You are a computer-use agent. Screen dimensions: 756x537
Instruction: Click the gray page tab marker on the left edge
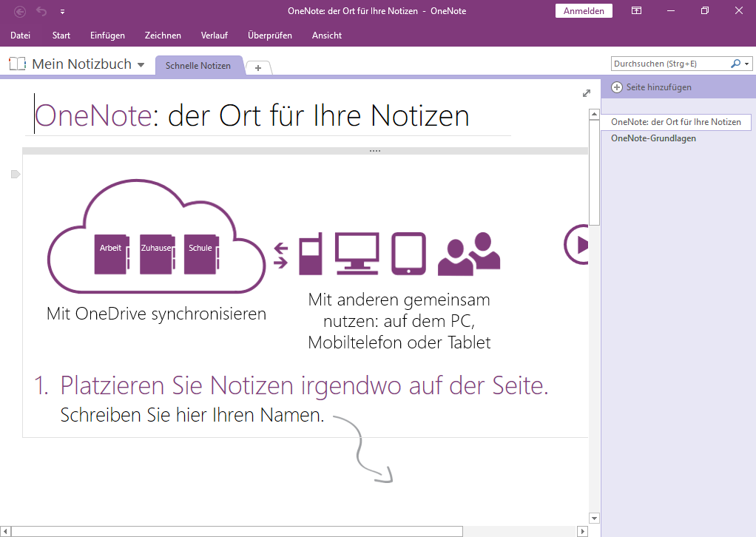[x=14, y=172]
